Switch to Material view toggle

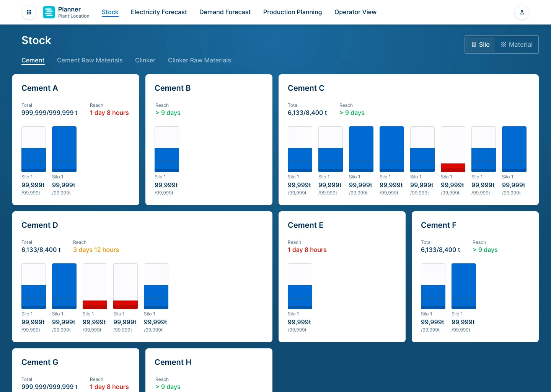point(517,44)
